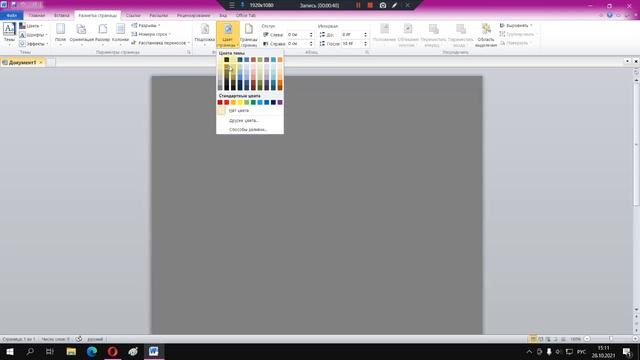Viewport: 640px width, 360px height.
Task: Switch to the Вставка ribbon tab
Action: click(62, 16)
